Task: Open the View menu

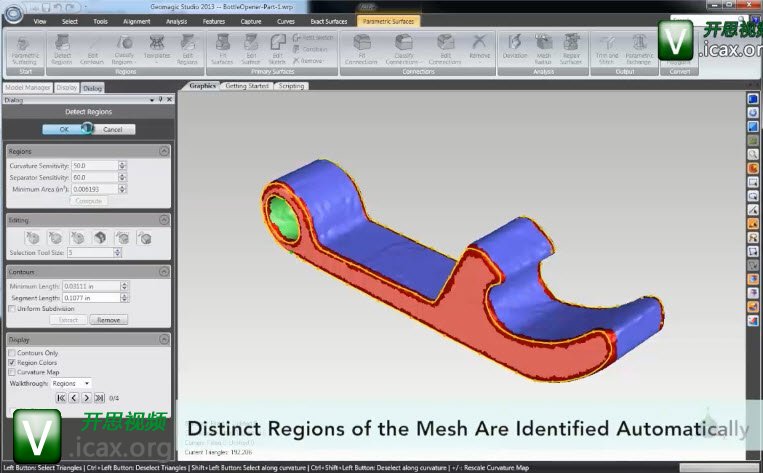Action: tap(40, 21)
